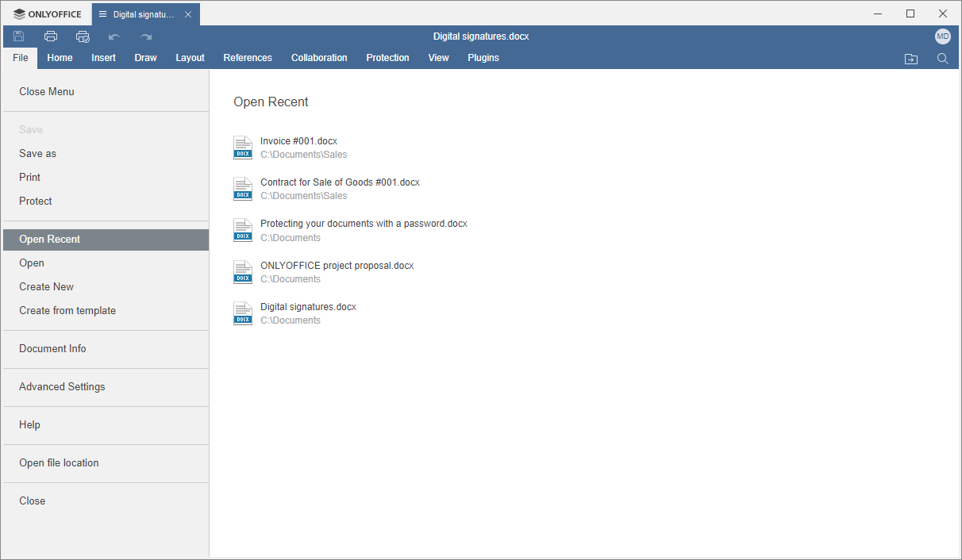Screen dimensions: 962x560
Task: Open the References ribbon tab
Action: [247, 57]
